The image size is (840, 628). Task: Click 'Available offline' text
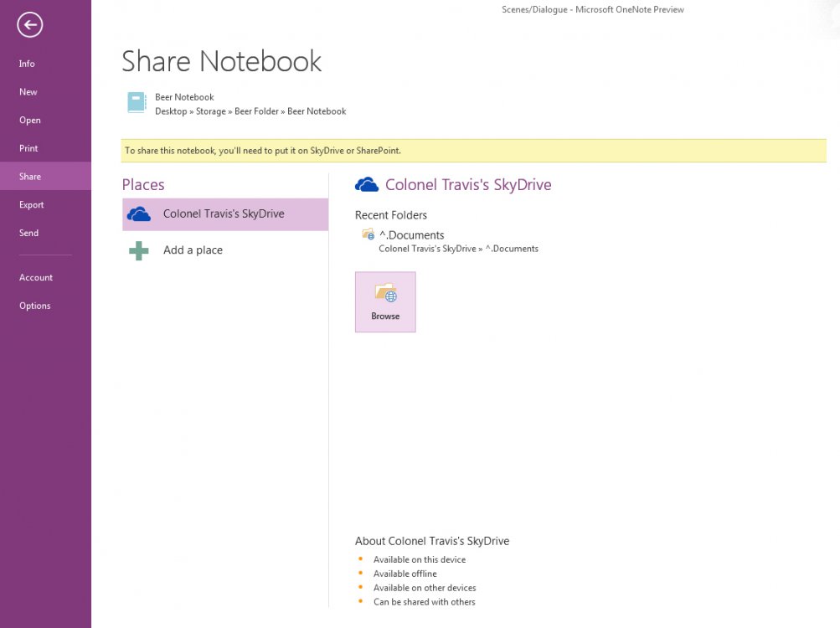point(405,574)
